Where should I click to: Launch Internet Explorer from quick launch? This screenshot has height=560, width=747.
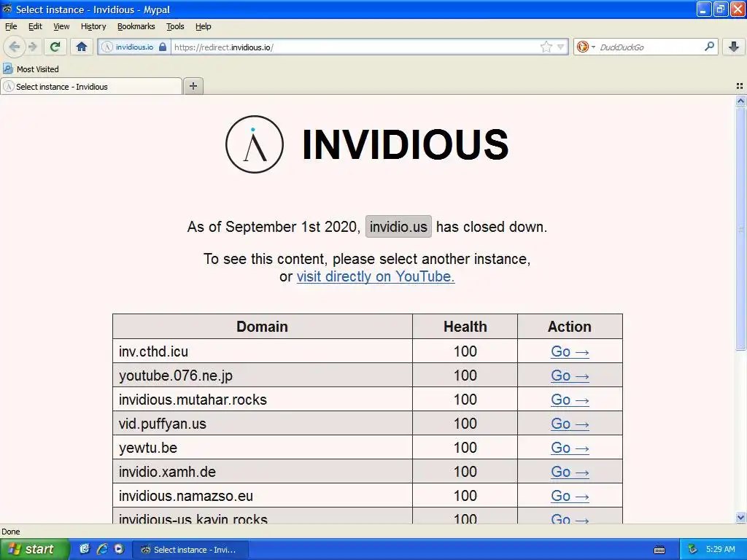[102, 549]
